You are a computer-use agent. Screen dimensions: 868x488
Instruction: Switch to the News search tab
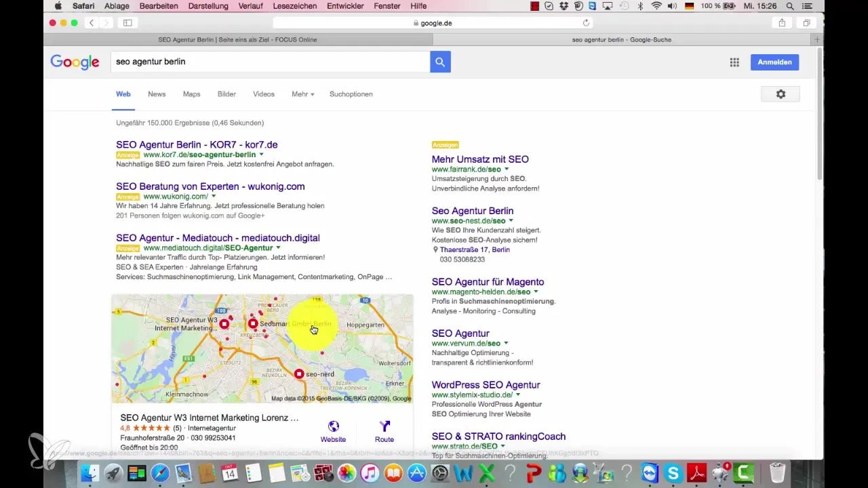(x=157, y=94)
